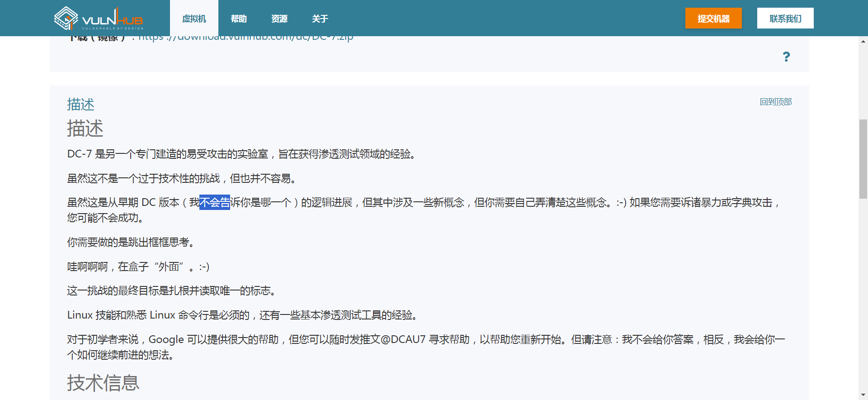This screenshot has height=400, width=868.
Task: Click the large 描述 heading
Action: (85, 129)
